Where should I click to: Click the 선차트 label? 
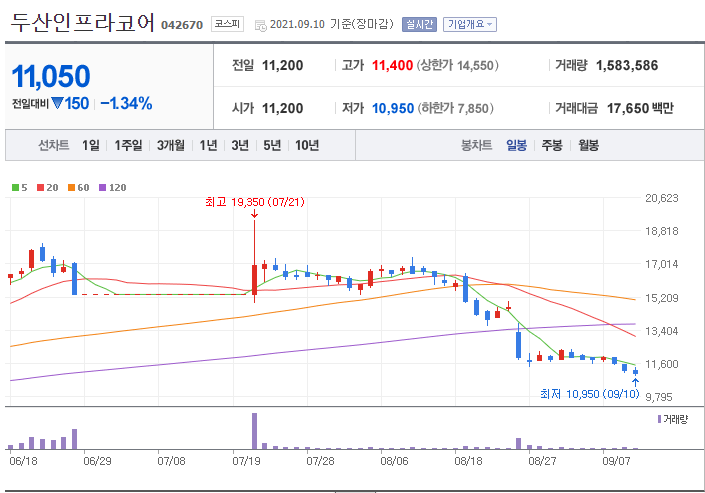tap(54, 145)
